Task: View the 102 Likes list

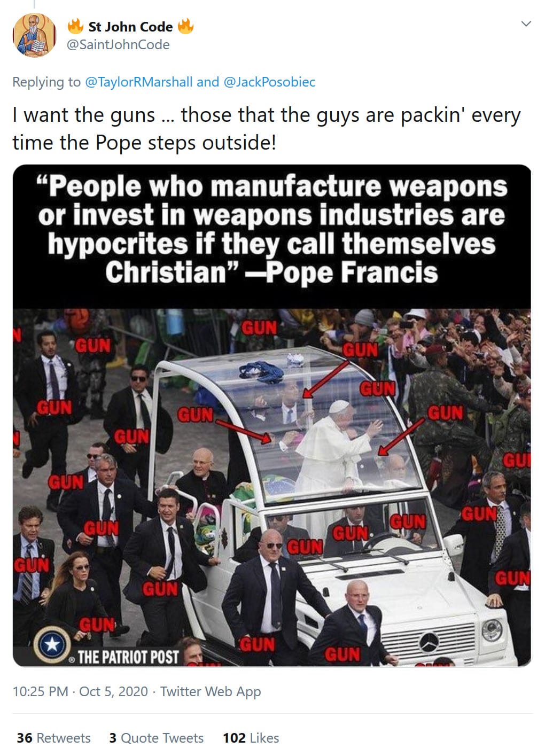Action: tap(251, 738)
